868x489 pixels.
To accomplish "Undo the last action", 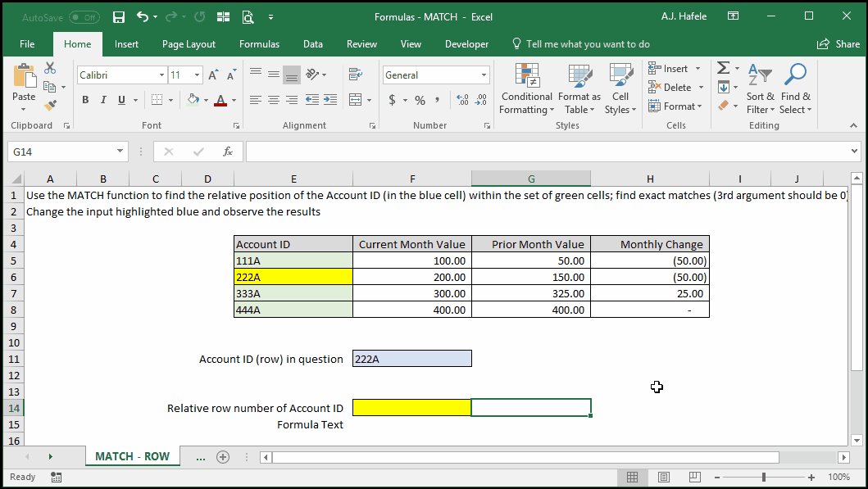I will (x=143, y=17).
